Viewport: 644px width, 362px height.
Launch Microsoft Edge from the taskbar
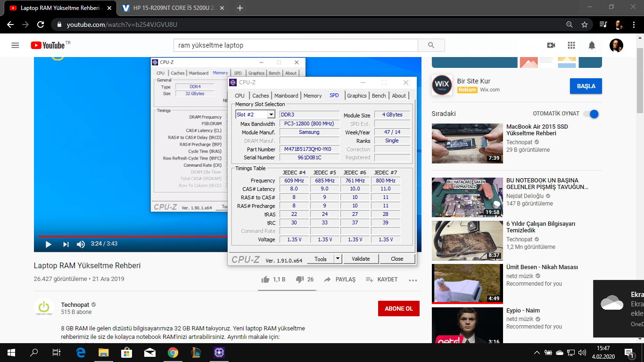click(80, 352)
